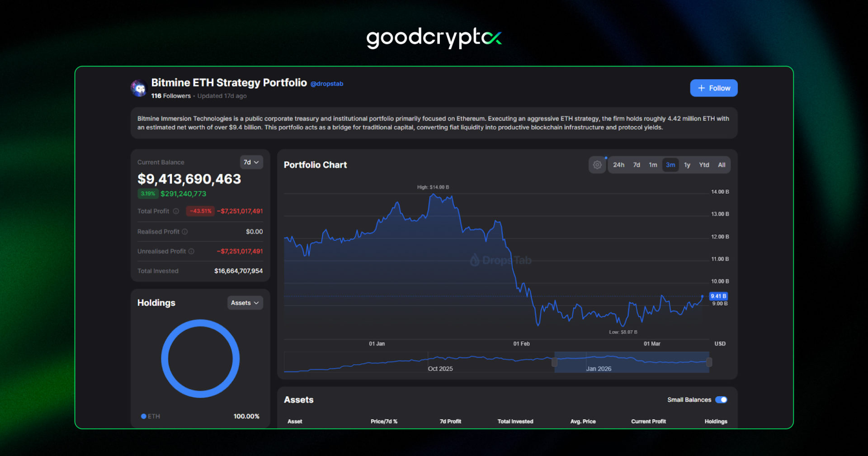Open the 7d Current Balance period dropdown
The image size is (868, 456).
pos(251,162)
